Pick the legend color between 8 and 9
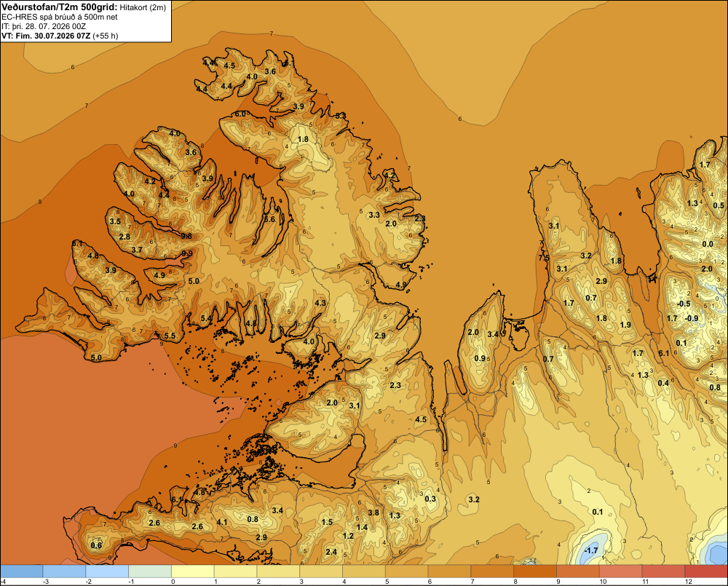The image size is (728, 586). pyautogui.click(x=535, y=571)
